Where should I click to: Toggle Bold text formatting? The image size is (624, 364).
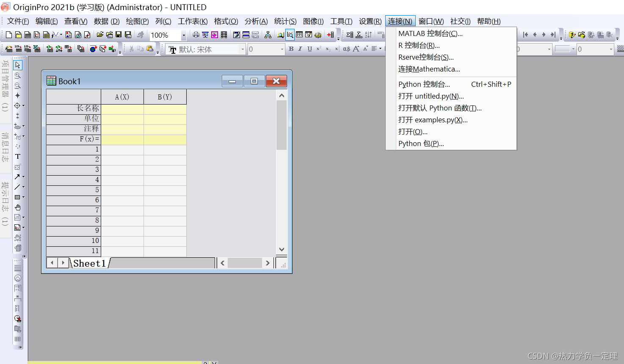click(x=291, y=49)
